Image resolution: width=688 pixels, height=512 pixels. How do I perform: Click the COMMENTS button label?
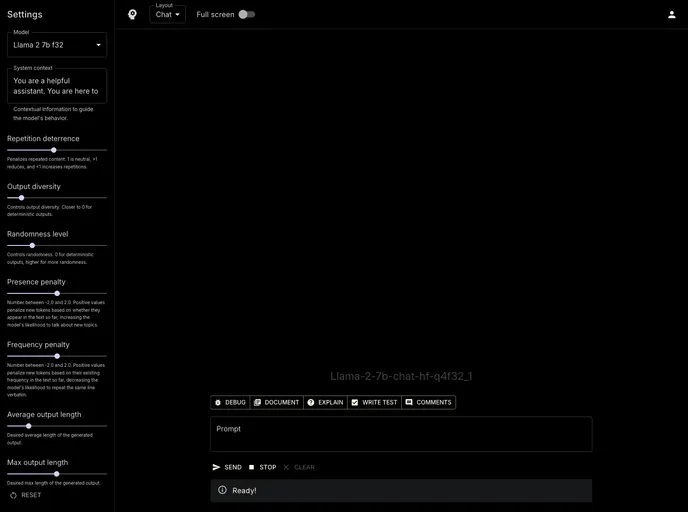coord(434,402)
